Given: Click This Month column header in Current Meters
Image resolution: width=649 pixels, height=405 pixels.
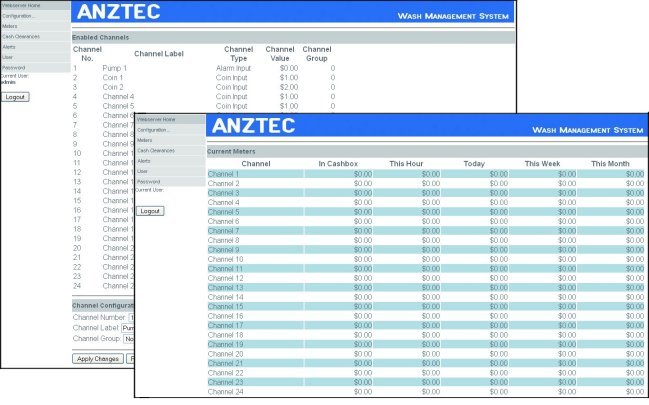Looking at the screenshot, I should pos(610,164).
